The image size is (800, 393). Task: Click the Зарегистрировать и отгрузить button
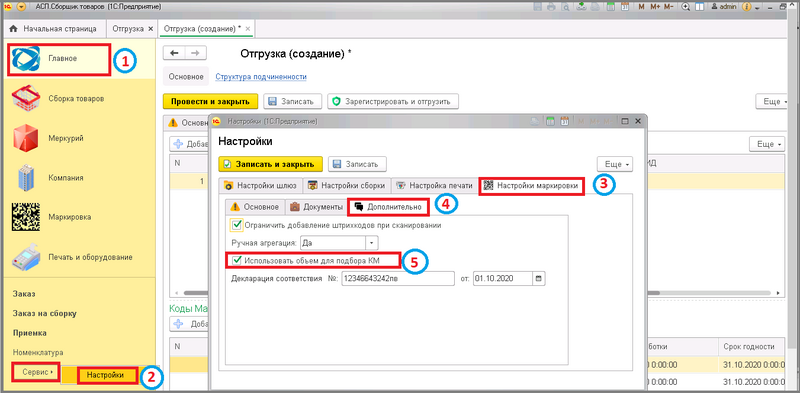point(393,102)
